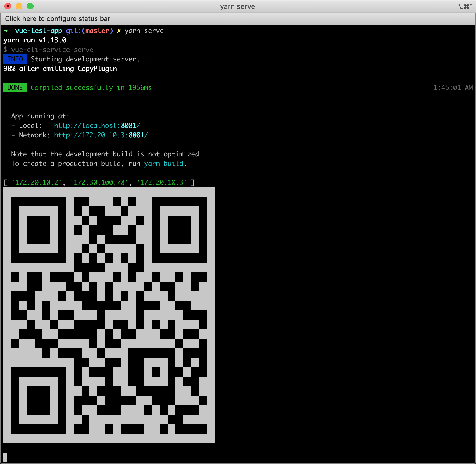
Task: Click the status bar configuration text
Action: [58, 19]
